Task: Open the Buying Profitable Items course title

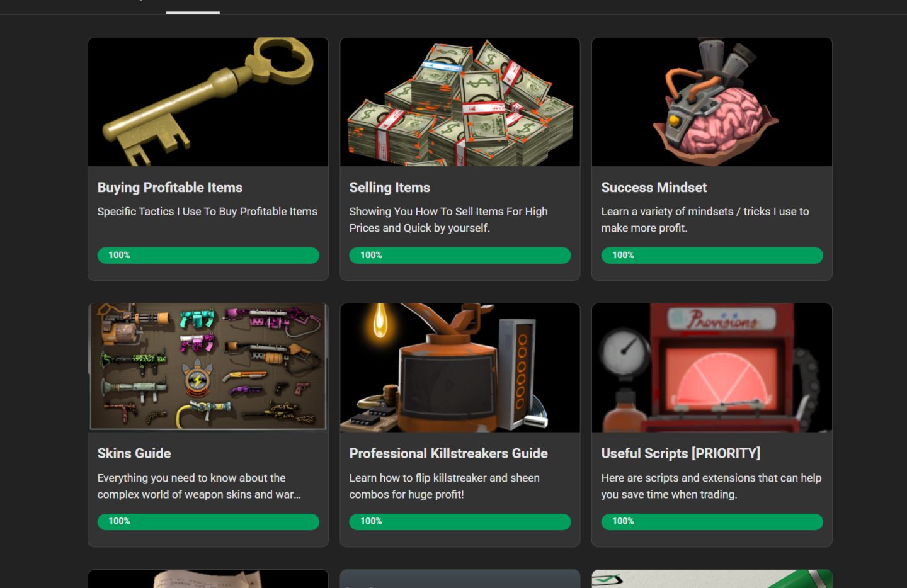Action: 170,188
